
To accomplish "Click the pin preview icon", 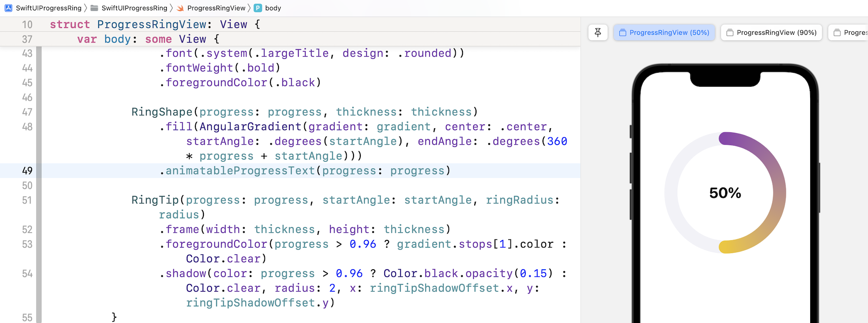I will 598,33.
